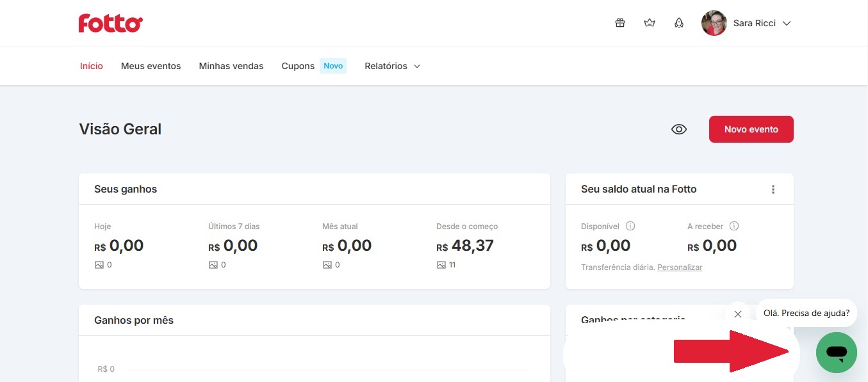Click the Fotto logo
Screen dimensions: 868x382
click(x=111, y=24)
